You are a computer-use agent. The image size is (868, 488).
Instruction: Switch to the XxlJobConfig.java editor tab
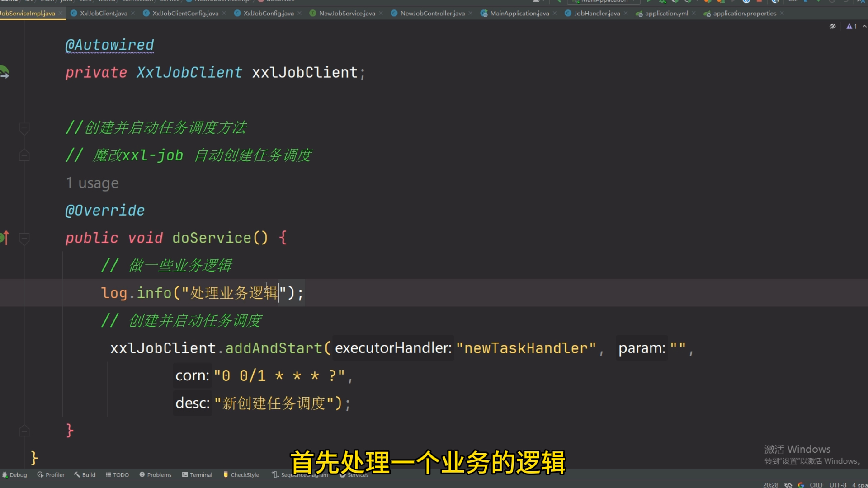point(269,13)
